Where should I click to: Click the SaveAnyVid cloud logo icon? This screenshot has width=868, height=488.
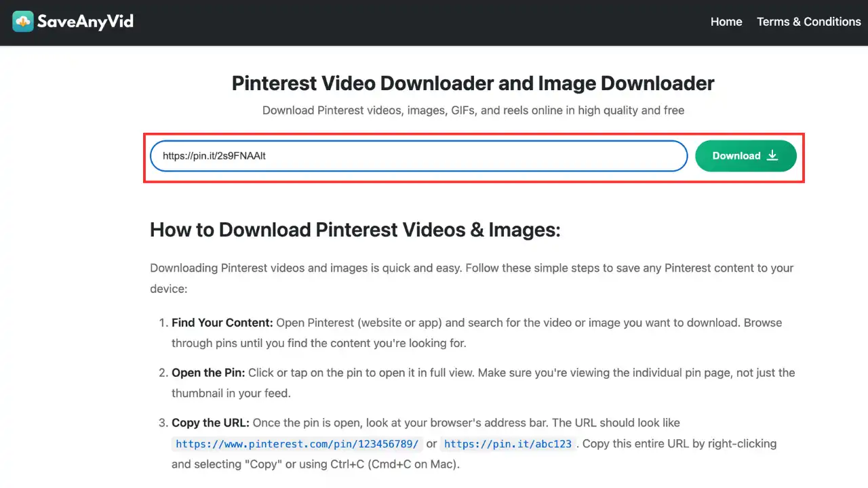click(x=23, y=22)
